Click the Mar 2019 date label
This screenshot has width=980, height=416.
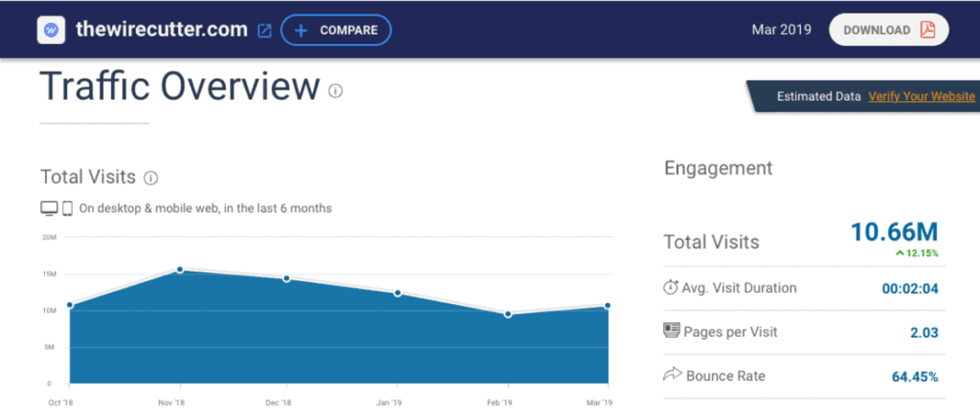click(x=781, y=30)
